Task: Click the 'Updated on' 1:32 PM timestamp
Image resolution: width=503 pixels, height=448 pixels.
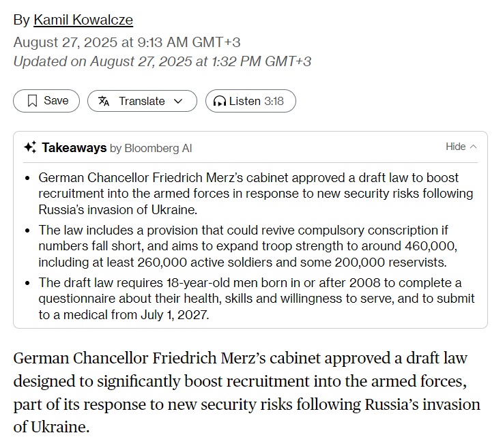Action: click(x=162, y=61)
